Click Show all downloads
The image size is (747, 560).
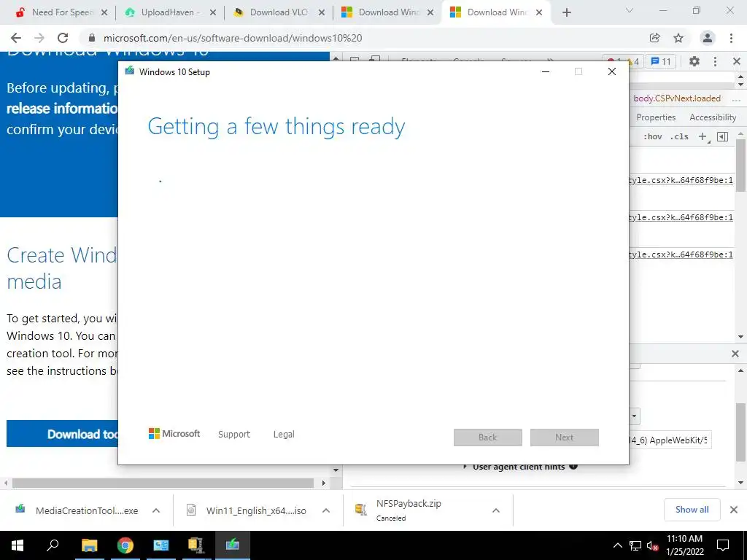click(x=692, y=510)
